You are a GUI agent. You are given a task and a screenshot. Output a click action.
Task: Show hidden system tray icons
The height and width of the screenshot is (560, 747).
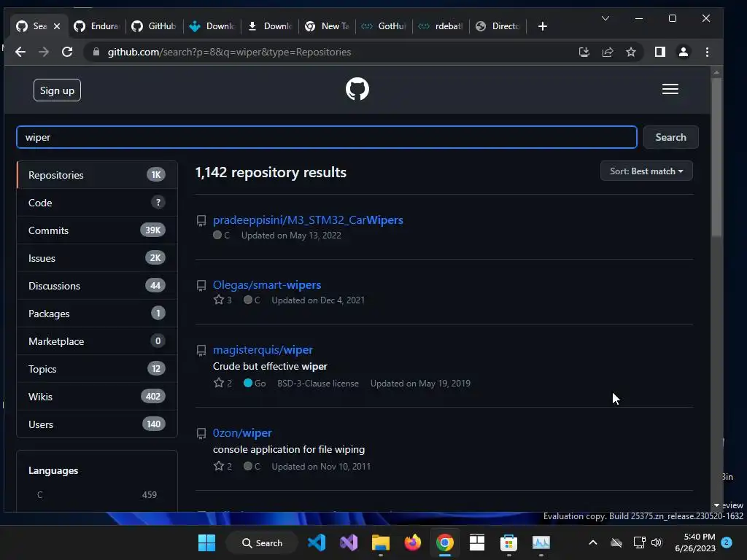592,542
